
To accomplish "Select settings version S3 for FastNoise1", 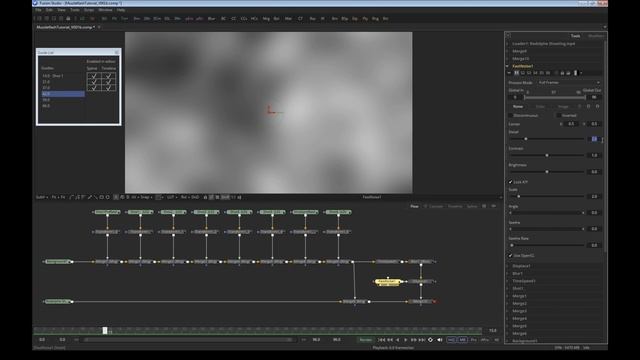I will pos(529,73).
